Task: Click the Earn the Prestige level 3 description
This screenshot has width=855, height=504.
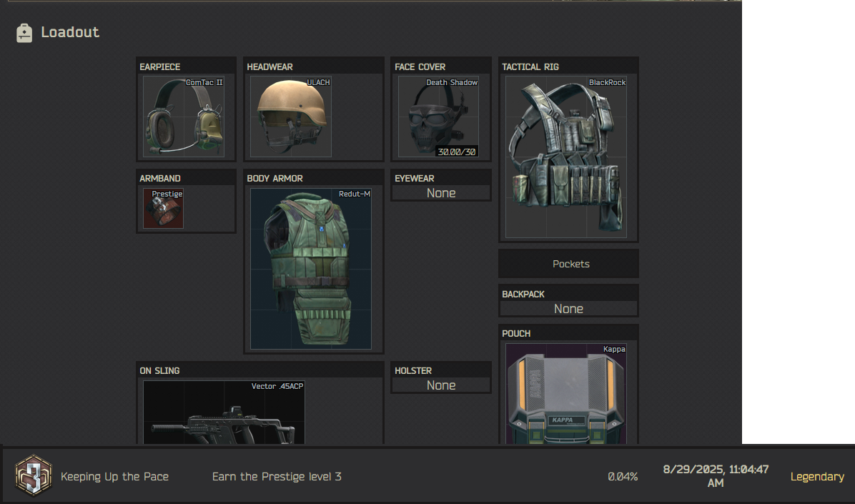Action: pos(277,477)
